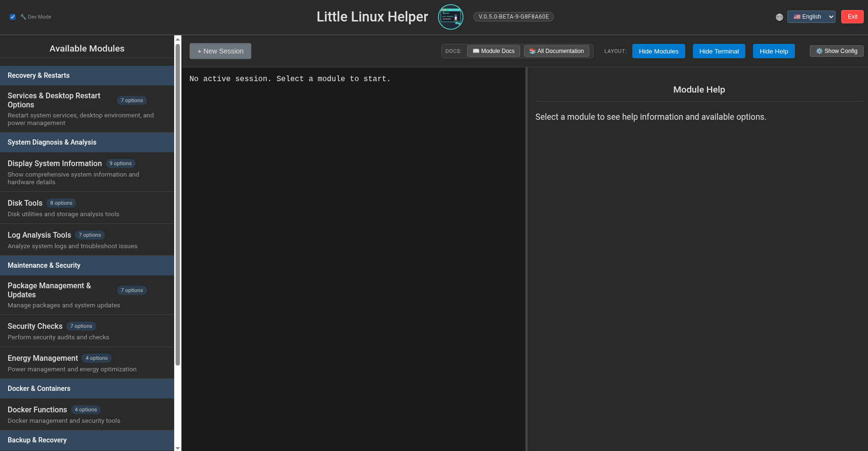
Task: Open the Security Checks module
Action: click(x=87, y=331)
